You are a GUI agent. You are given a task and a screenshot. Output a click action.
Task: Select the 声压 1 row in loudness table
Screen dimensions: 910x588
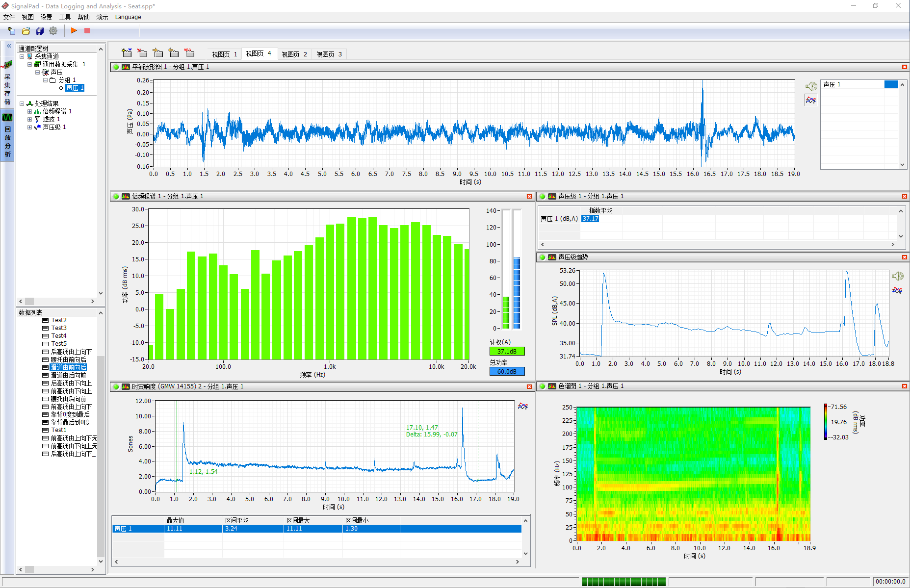pyautogui.click(x=317, y=529)
